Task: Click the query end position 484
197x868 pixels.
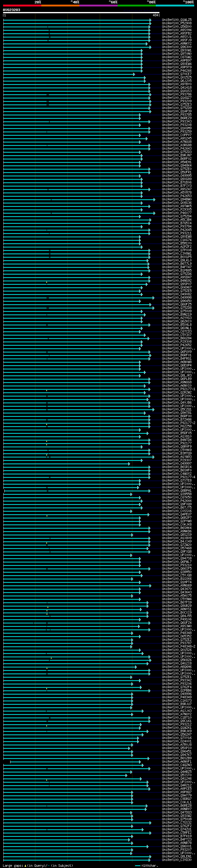Action: click(x=155, y=15)
